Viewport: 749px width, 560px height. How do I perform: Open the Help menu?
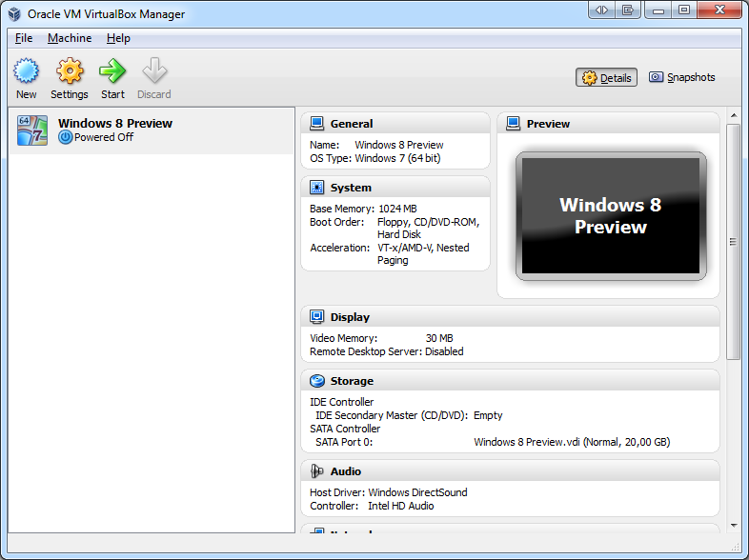click(x=118, y=38)
